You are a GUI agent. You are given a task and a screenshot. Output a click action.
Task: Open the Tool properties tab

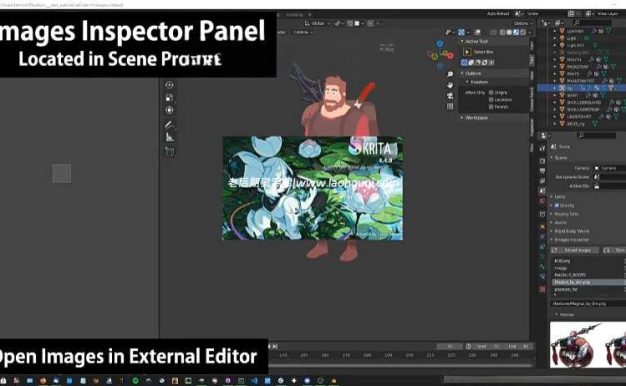[542, 148]
